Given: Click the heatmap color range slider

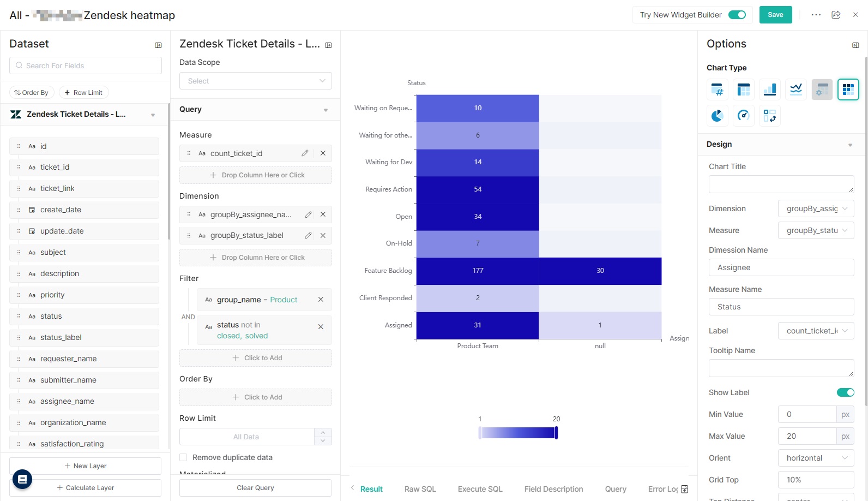Looking at the screenshot, I should coord(517,433).
